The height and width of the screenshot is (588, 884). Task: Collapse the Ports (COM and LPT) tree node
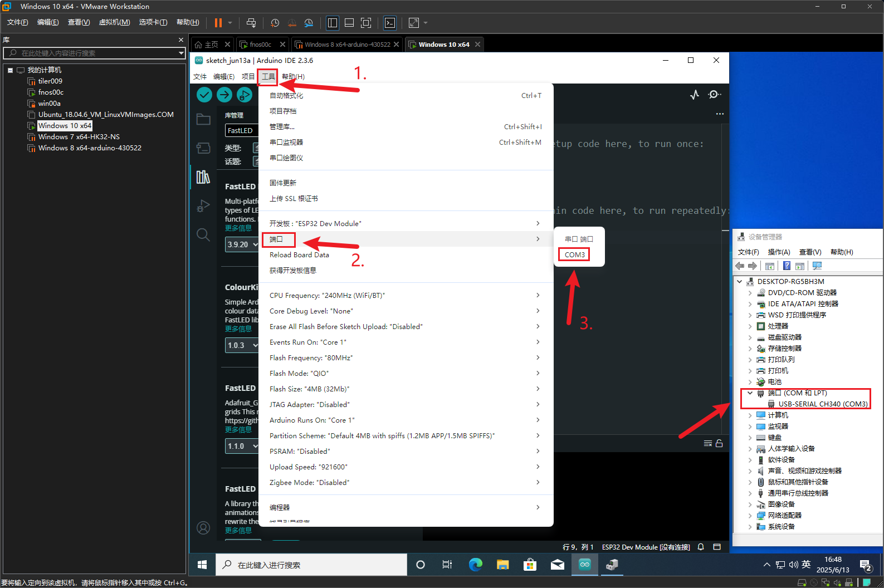point(750,393)
